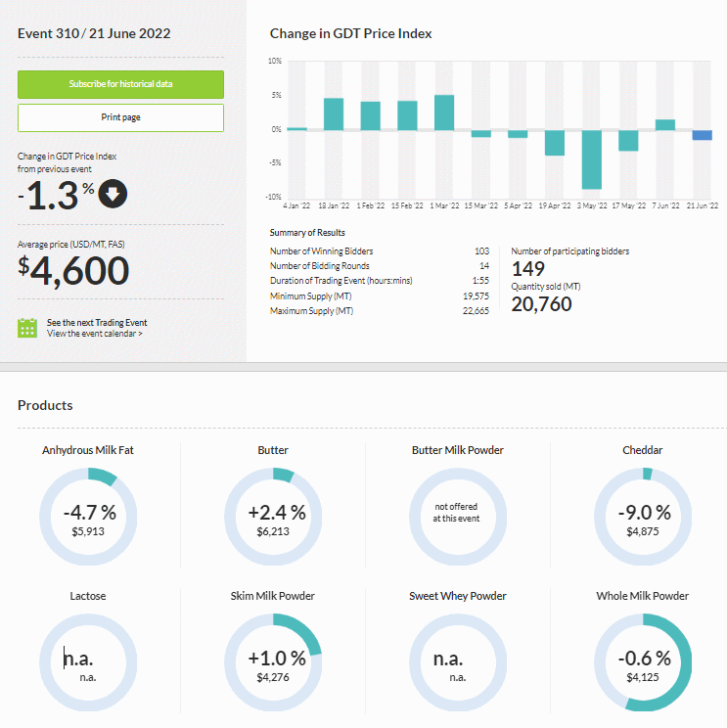Click the Duration of Trading Event row

(380, 281)
